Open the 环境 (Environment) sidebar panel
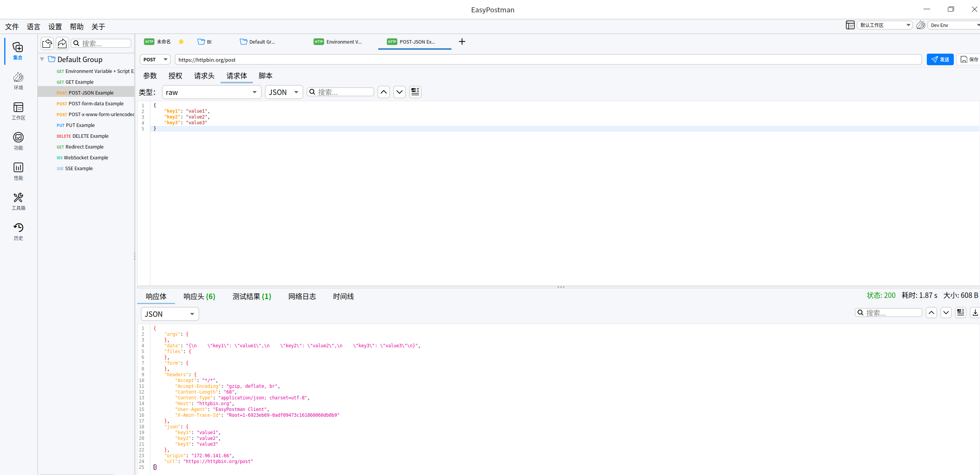Screen dimensions: 980x475 [x=18, y=81]
